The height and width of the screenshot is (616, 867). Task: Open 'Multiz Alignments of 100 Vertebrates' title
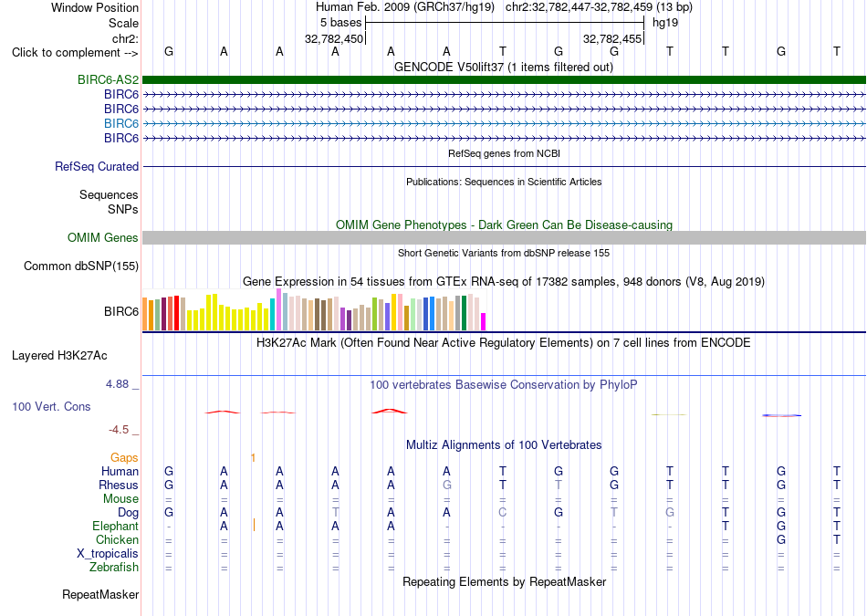(x=504, y=445)
